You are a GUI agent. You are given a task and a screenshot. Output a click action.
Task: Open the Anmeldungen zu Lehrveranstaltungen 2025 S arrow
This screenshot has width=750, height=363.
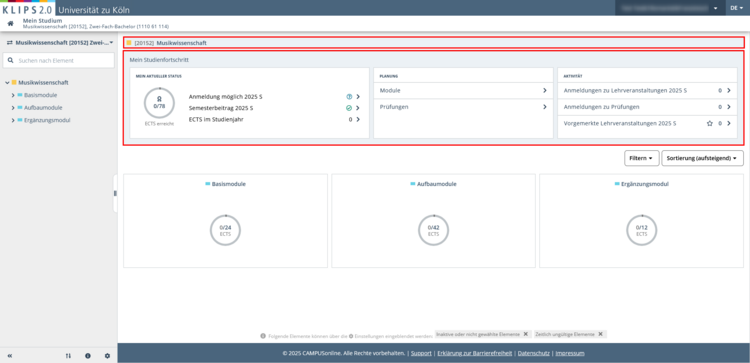pyautogui.click(x=729, y=90)
